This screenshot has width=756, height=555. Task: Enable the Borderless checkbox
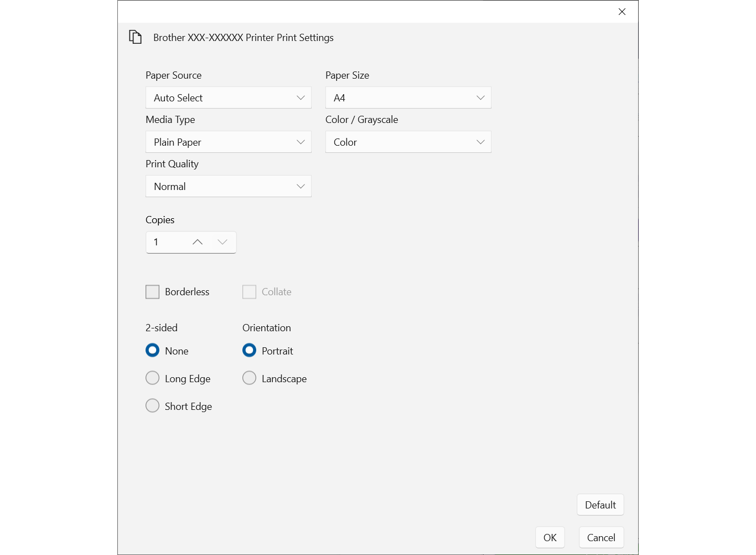coord(153,292)
